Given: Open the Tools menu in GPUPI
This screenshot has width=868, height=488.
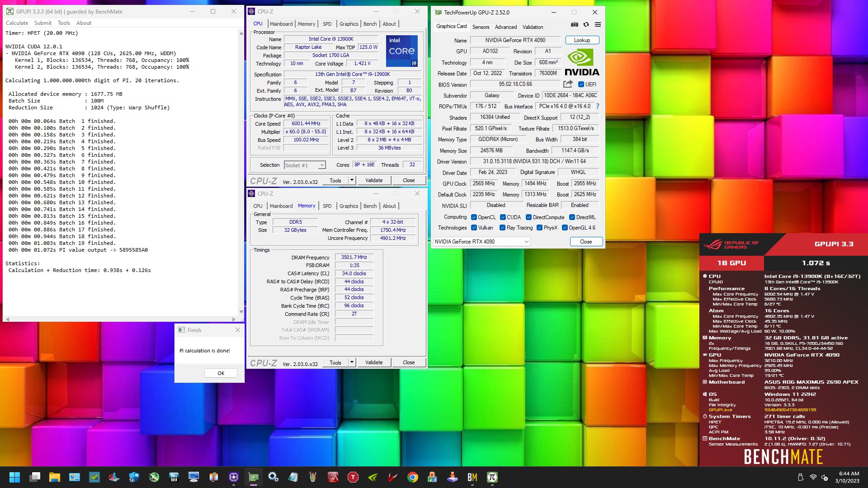Looking at the screenshot, I should click(x=64, y=23).
